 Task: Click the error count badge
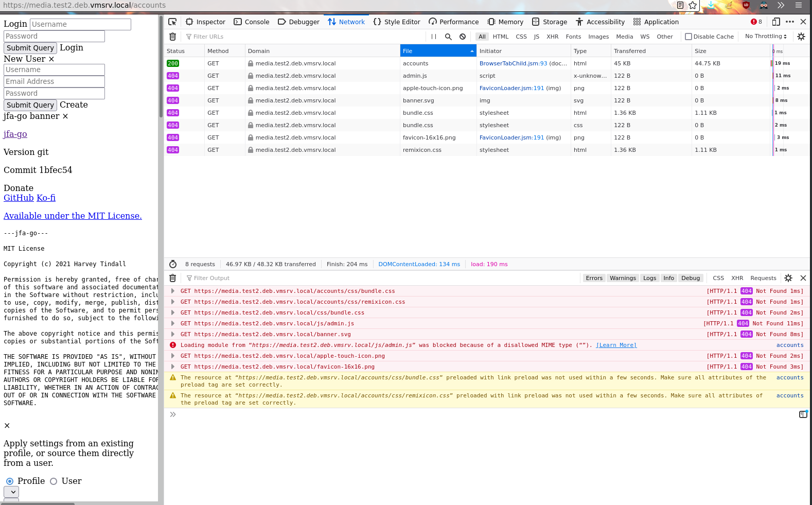tap(756, 22)
